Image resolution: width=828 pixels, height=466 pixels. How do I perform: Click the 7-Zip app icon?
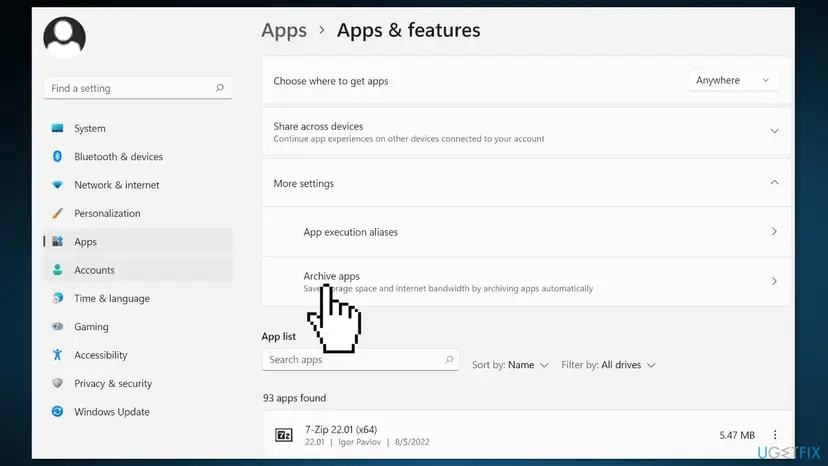(284, 435)
